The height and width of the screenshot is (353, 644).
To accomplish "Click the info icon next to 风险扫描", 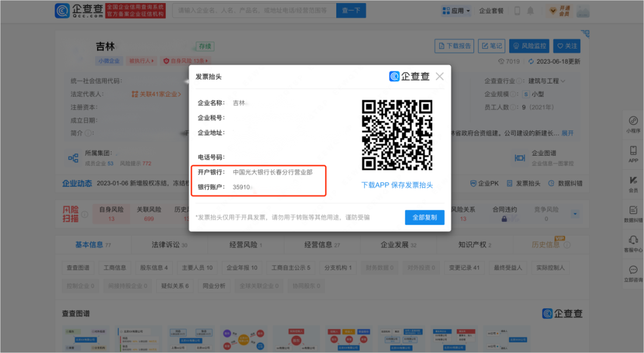I will tap(85, 214).
